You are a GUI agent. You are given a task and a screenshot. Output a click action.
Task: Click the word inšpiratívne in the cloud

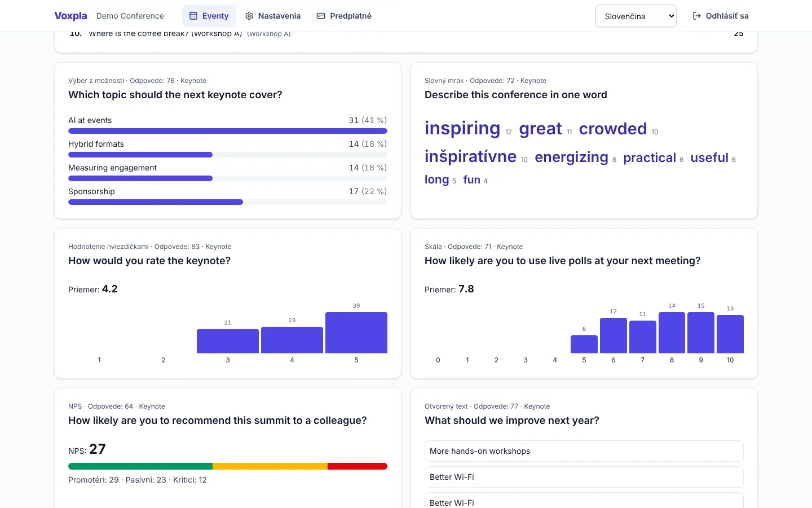click(x=470, y=156)
